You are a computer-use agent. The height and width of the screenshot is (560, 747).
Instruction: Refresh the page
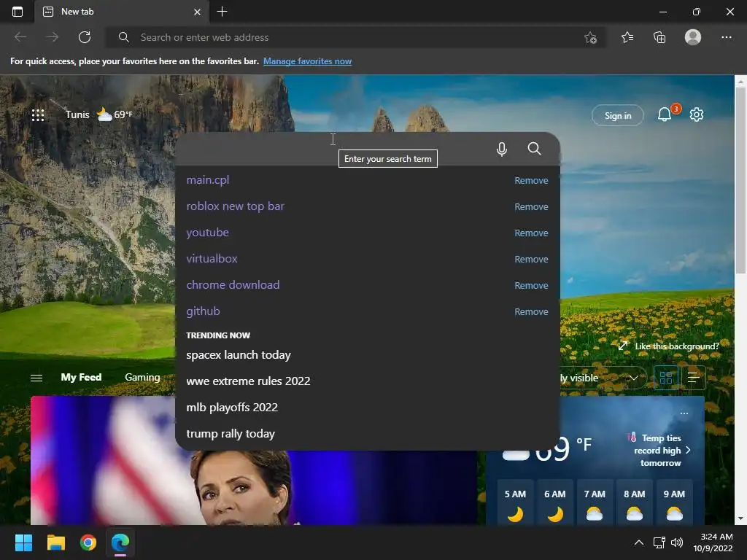click(x=85, y=37)
